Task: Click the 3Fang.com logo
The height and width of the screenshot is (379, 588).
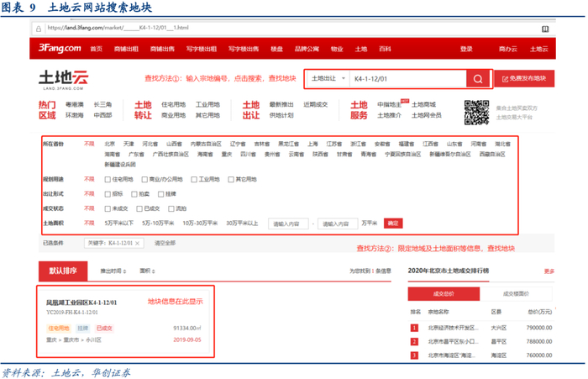Action: click(x=60, y=49)
